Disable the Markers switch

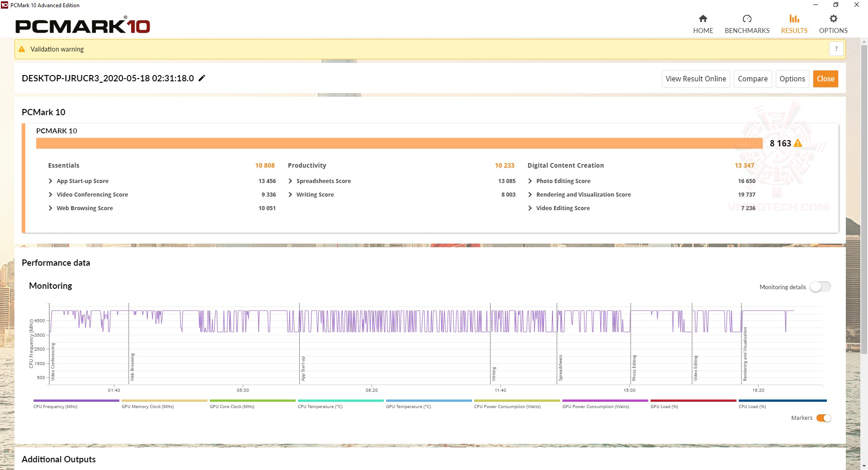824,418
